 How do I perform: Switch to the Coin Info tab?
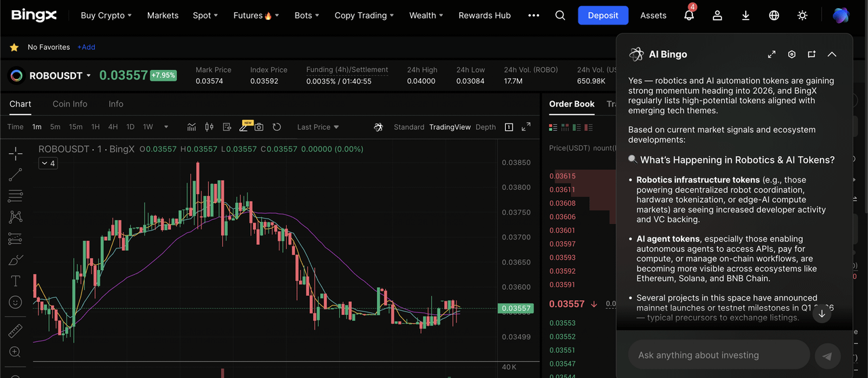pos(70,104)
